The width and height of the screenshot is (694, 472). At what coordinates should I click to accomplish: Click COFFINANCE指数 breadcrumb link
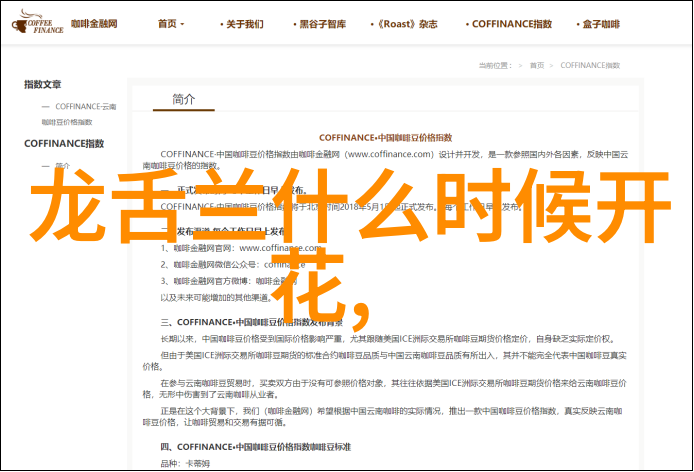590,66
